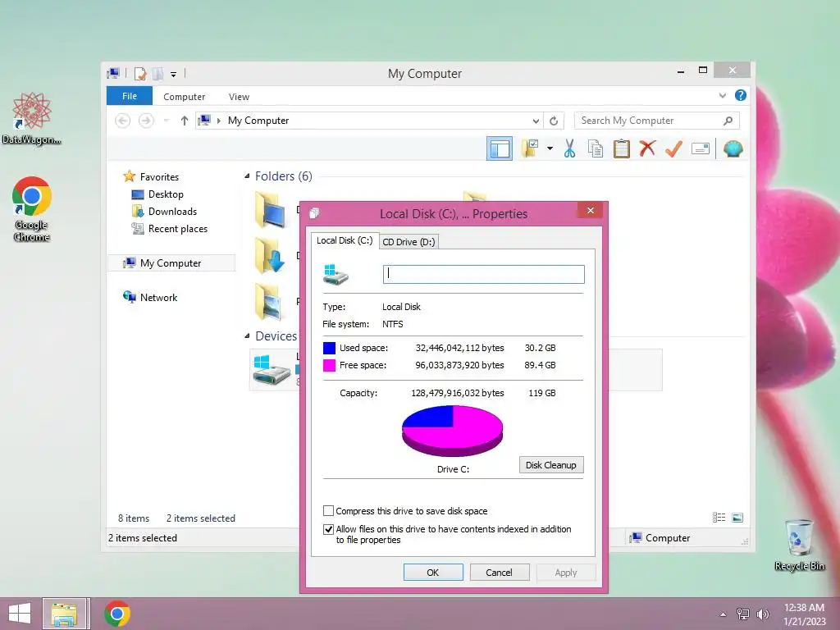Click the Refresh button beside the address bar
Screen dimensions: 840x630
click(554, 121)
